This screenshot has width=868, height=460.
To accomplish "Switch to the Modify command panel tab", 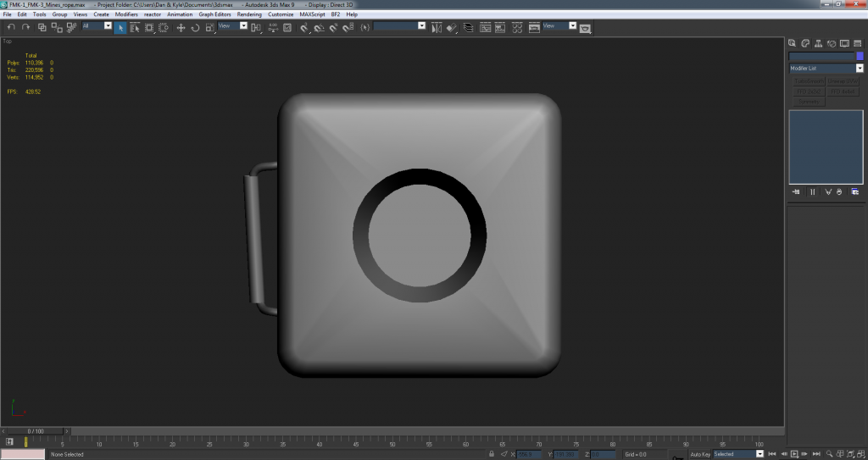I will 805,42.
